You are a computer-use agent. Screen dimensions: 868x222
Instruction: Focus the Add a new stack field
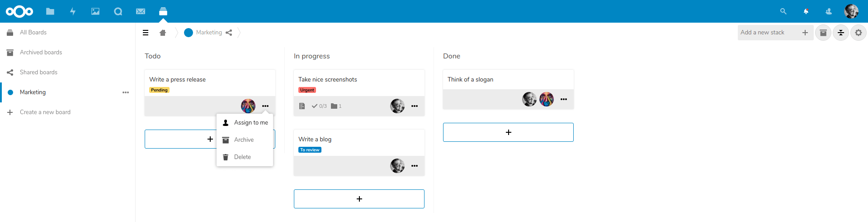[x=768, y=33]
